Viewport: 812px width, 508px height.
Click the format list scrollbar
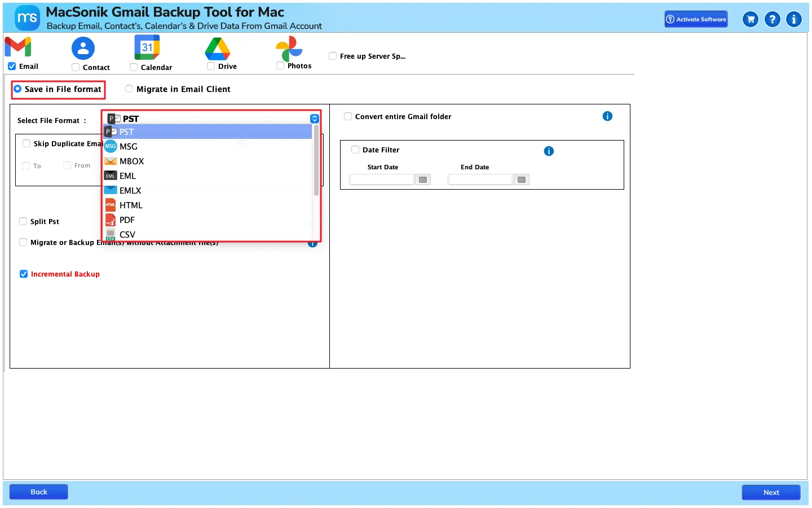pos(316,160)
